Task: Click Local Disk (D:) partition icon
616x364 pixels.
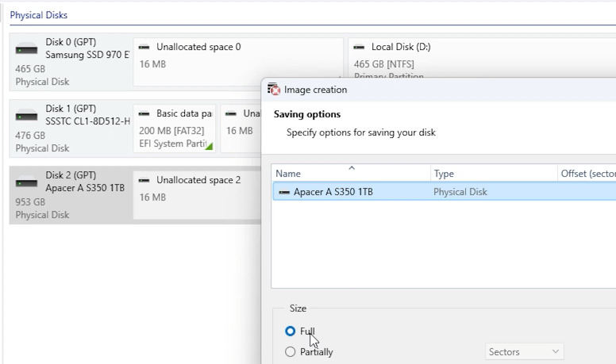Action: point(359,47)
